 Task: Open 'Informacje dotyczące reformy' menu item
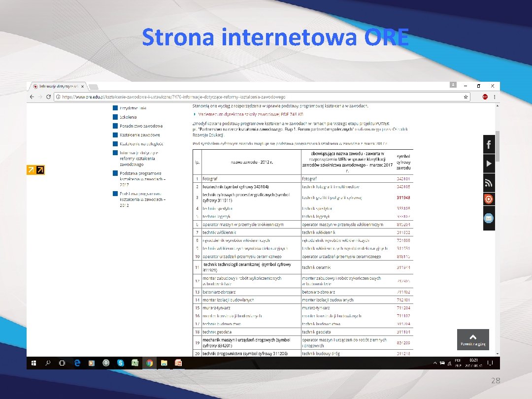[x=139, y=159]
